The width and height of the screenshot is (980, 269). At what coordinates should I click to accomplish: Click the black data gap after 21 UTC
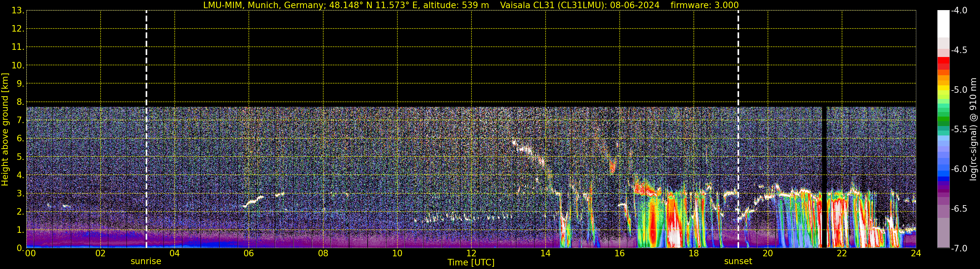[824, 175]
